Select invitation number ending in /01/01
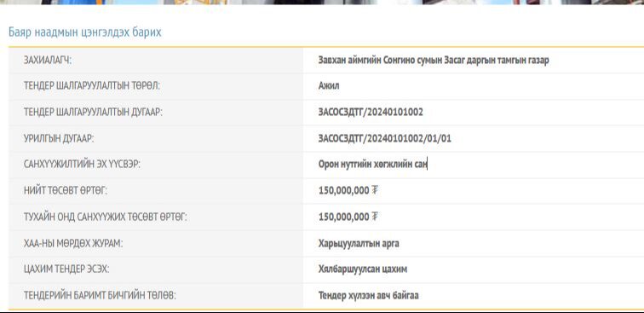 (x=385, y=139)
